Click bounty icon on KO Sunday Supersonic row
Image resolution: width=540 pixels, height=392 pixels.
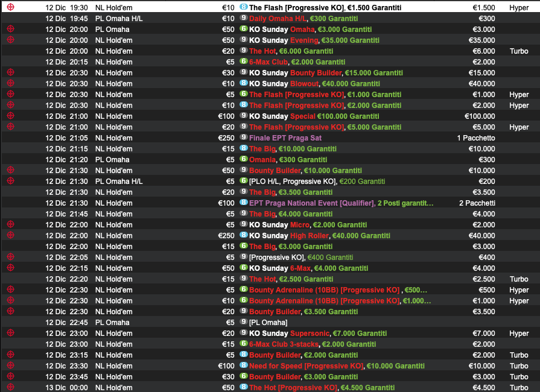[x=10, y=333]
